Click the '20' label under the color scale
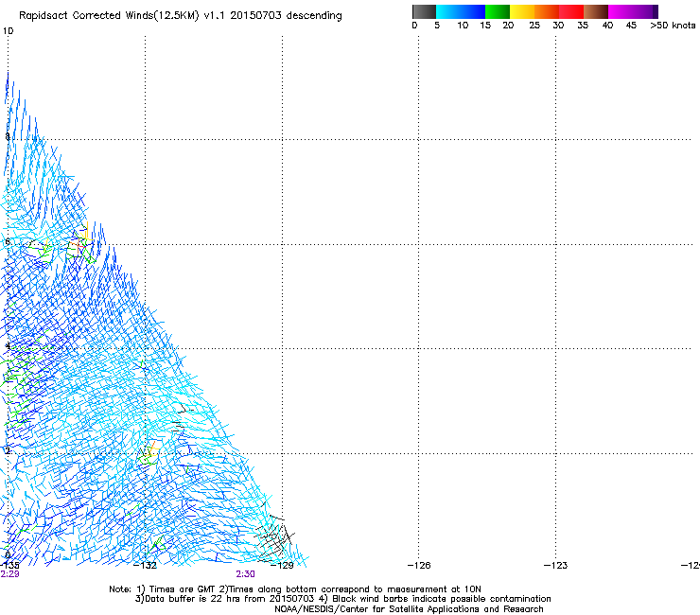700x615 pixels. pos(508,26)
